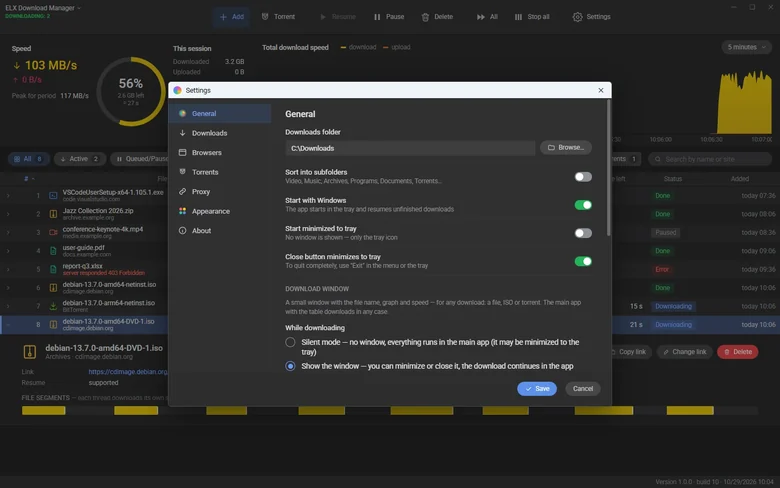This screenshot has height=488, width=780.
Task: Show All downloads filter tab
Action: (28, 159)
